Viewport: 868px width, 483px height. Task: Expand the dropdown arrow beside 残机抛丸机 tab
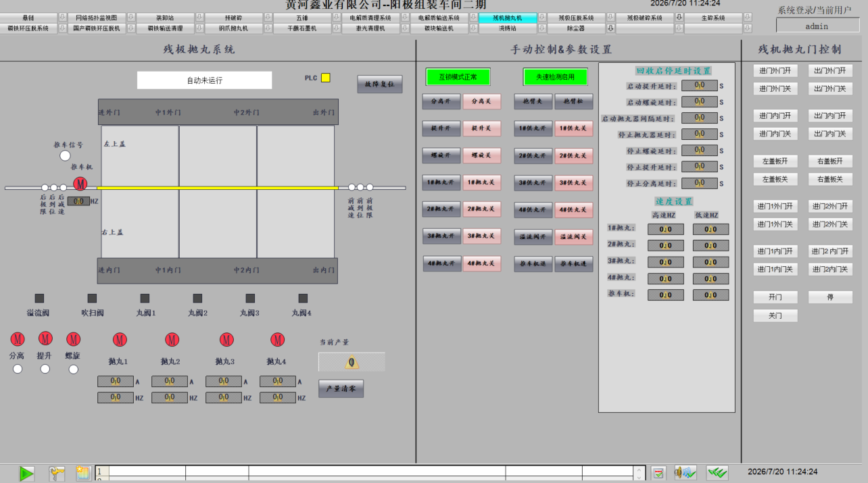tap(541, 18)
